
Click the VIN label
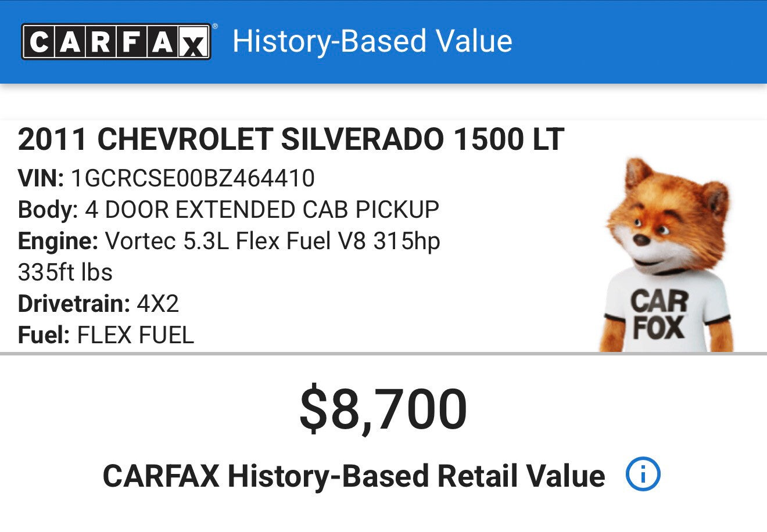(x=41, y=178)
